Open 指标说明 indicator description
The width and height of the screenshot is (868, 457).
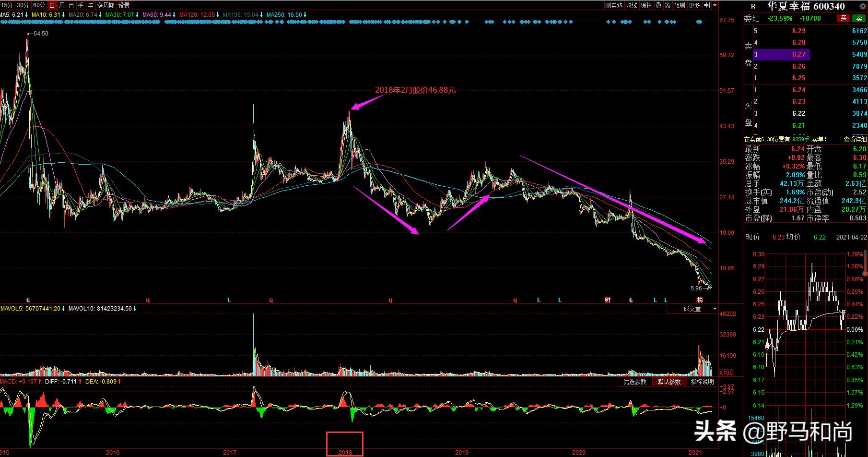703,382
